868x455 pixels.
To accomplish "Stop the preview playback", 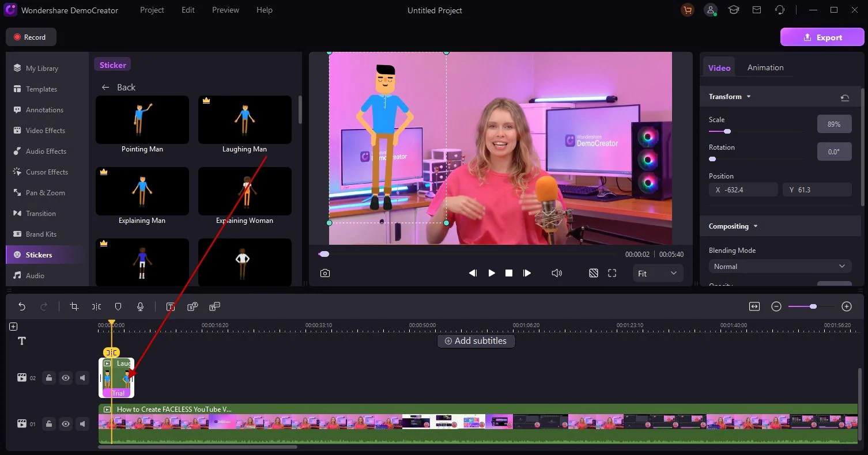I will 509,273.
